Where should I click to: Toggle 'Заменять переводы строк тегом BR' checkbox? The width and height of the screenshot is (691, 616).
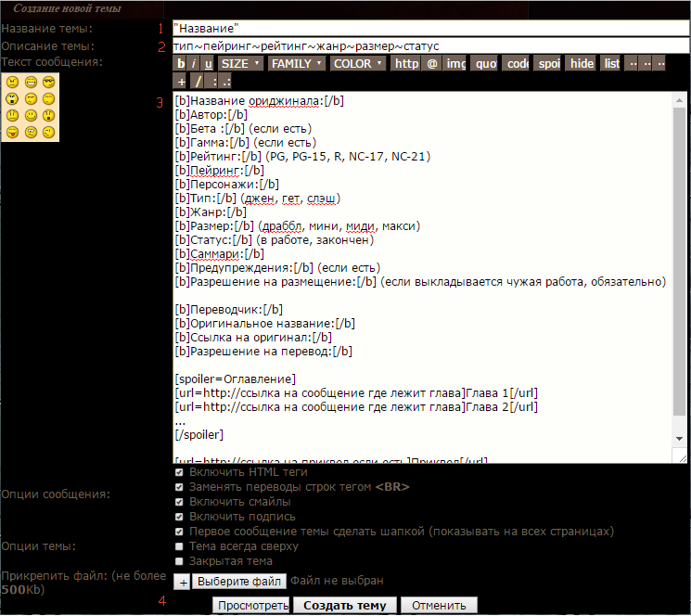(x=179, y=488)
